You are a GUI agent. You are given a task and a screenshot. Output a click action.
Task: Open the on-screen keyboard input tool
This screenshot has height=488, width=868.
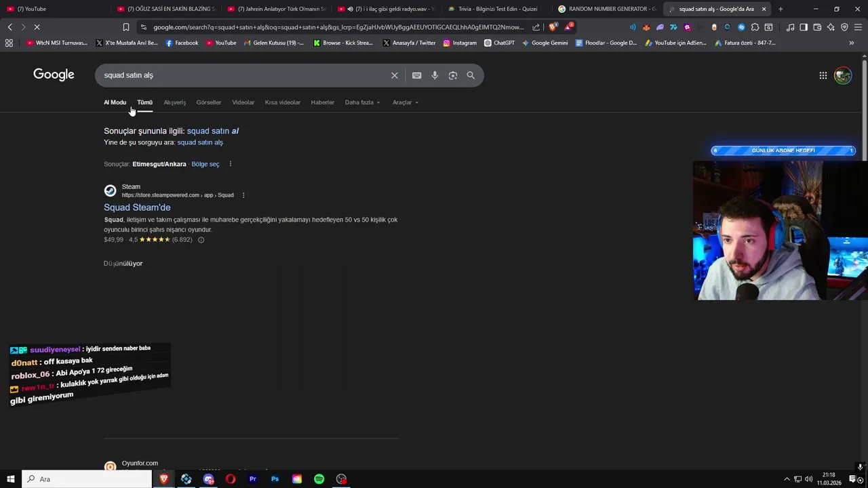click(x=416, y=75)
